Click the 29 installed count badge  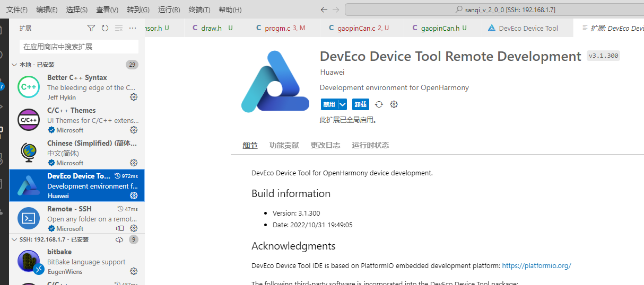(x=132, y=65)
